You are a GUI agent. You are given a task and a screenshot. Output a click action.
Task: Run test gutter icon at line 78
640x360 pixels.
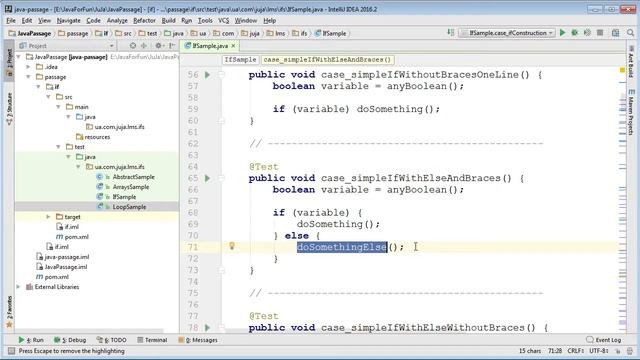[x=207, y=327]
